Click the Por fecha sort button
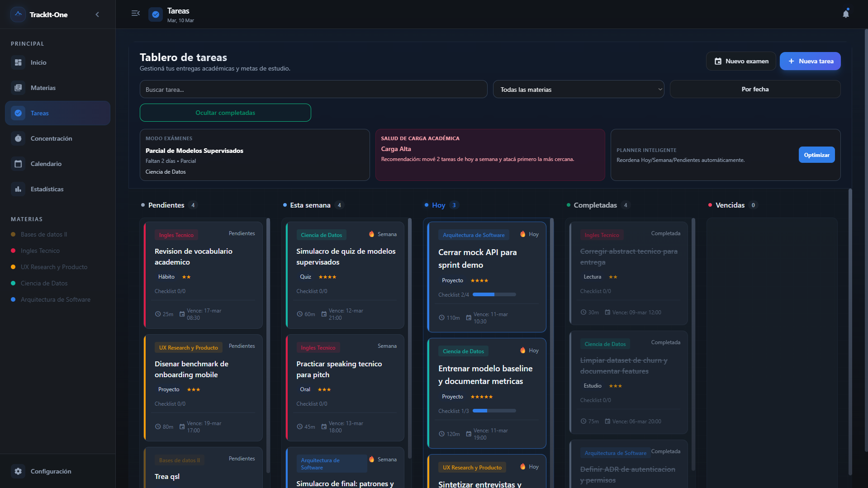 [755, 90]
